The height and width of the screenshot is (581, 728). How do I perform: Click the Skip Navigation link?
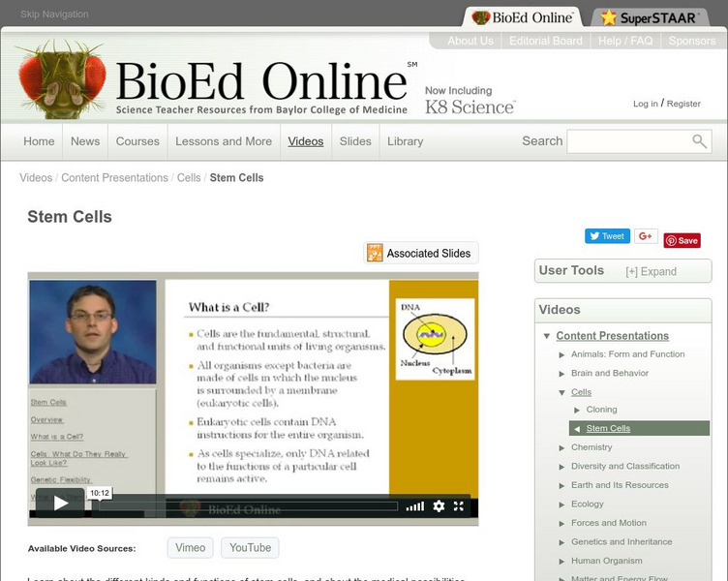click(54, 14)
